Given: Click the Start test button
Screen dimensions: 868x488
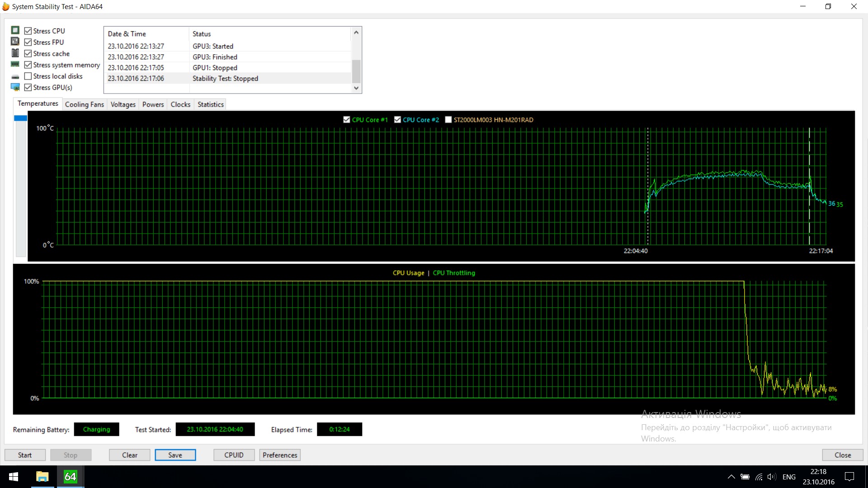Looking at the screenshot, I should point(25,455).
